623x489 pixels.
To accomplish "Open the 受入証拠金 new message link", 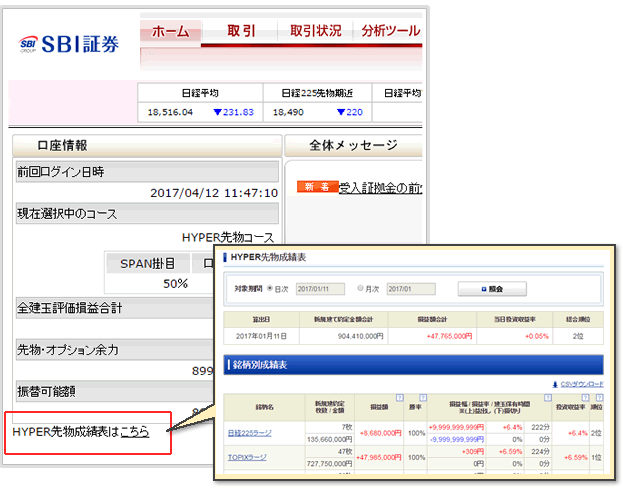I will click(380, 187).
